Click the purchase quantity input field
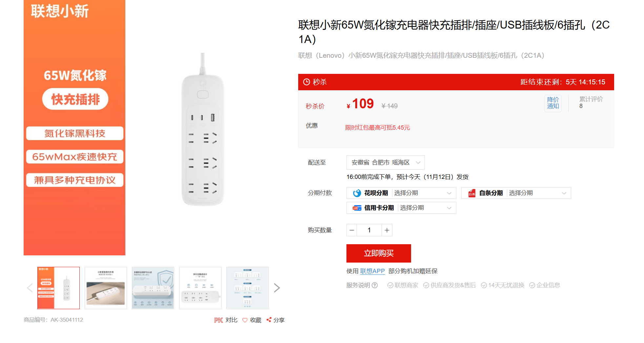 (369, 230)
